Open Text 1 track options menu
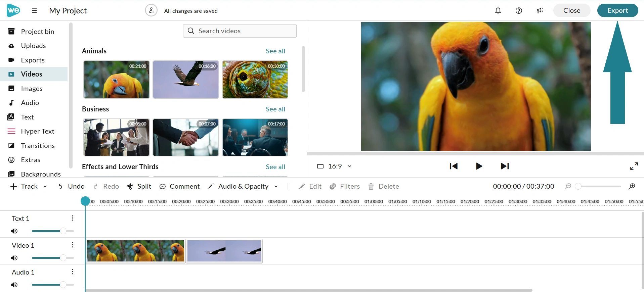The image size is (644, 292). [72, 218]
